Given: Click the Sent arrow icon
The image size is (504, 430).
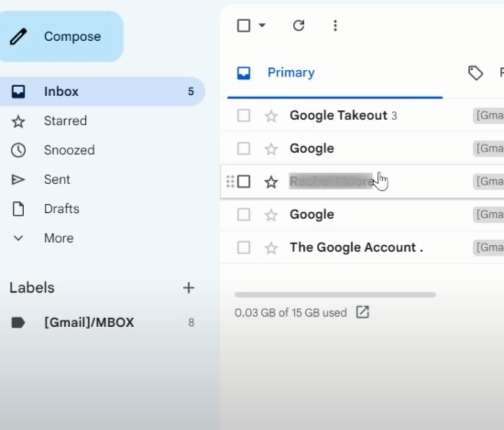Looking at the screenshot, I should pyautogui.click(x=18, y=179).
